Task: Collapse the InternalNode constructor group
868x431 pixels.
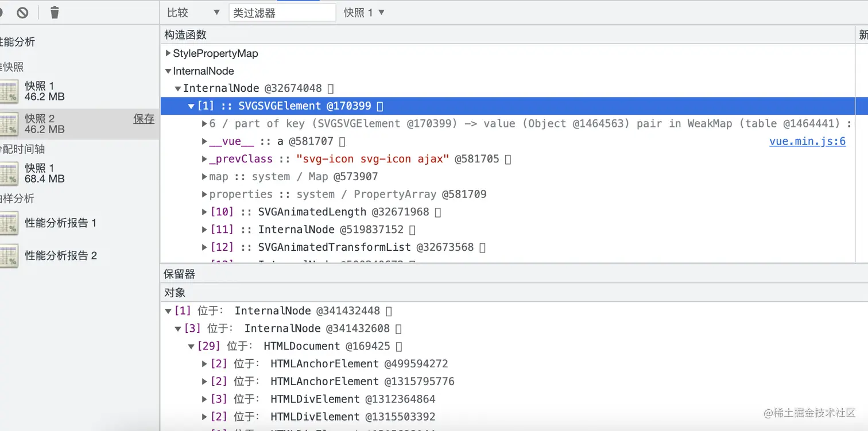Action: pyautogui.click(x=168, y=71)
